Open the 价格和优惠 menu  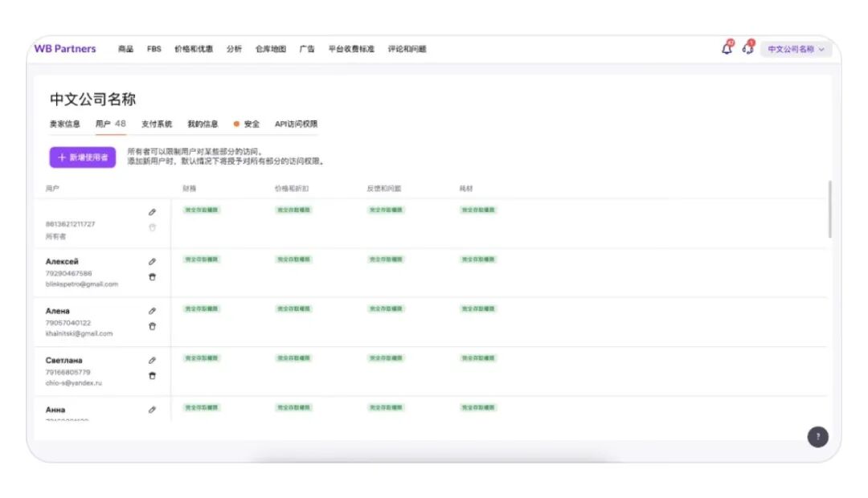(194, 49)
